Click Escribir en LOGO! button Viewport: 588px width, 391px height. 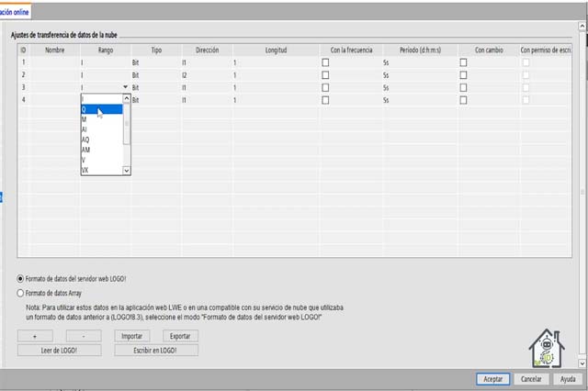(157, 350)
